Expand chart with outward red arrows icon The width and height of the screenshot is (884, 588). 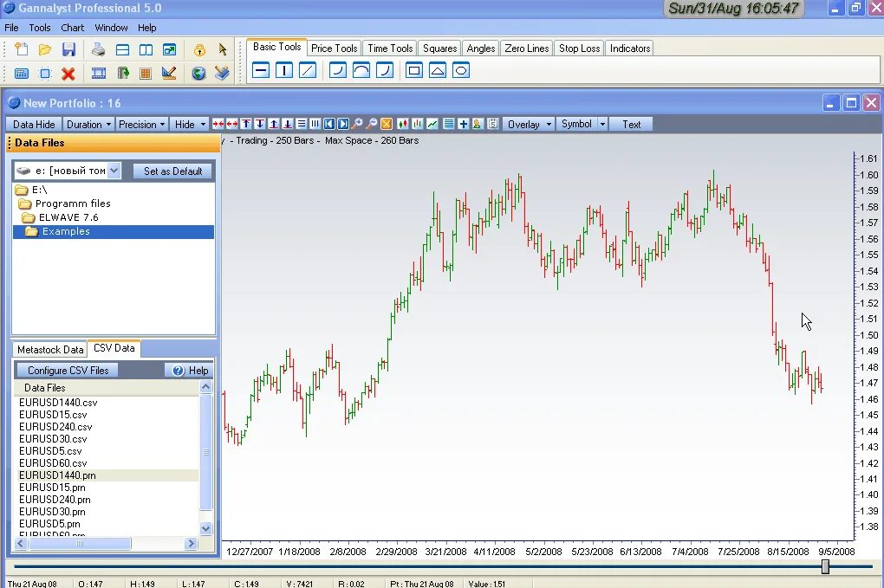[x=231, y=124]
